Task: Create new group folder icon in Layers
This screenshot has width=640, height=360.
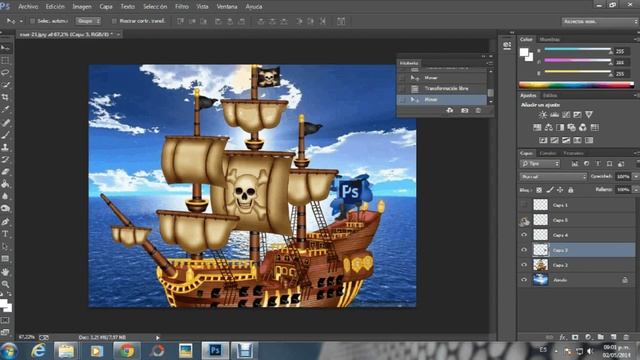Action: click(x=600, y=337)
